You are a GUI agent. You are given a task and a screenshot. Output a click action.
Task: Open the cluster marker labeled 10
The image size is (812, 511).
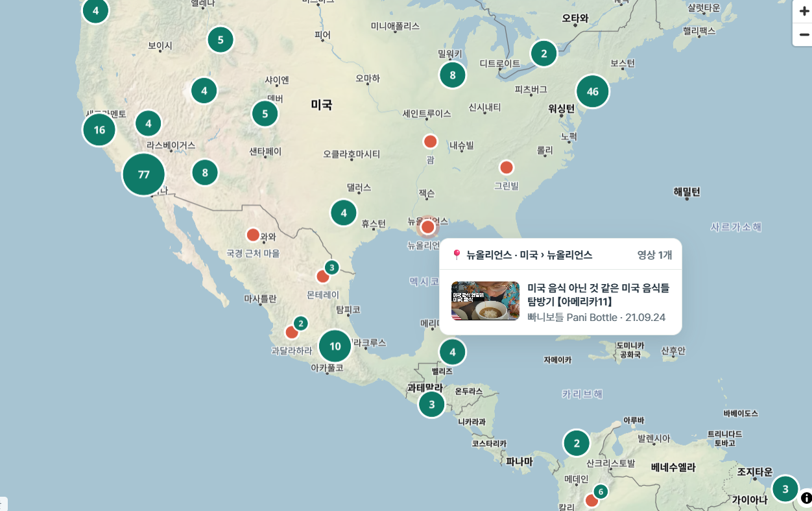[335, 346]
